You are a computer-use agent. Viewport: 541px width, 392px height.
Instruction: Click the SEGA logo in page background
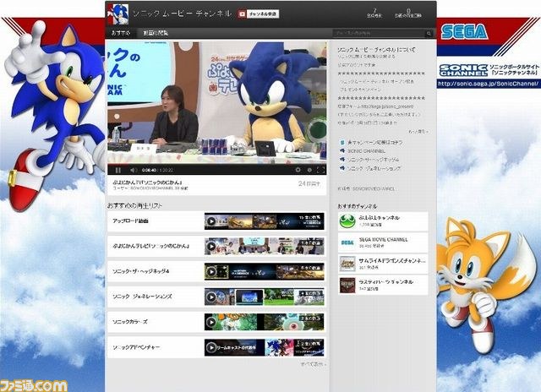point(464,32)
